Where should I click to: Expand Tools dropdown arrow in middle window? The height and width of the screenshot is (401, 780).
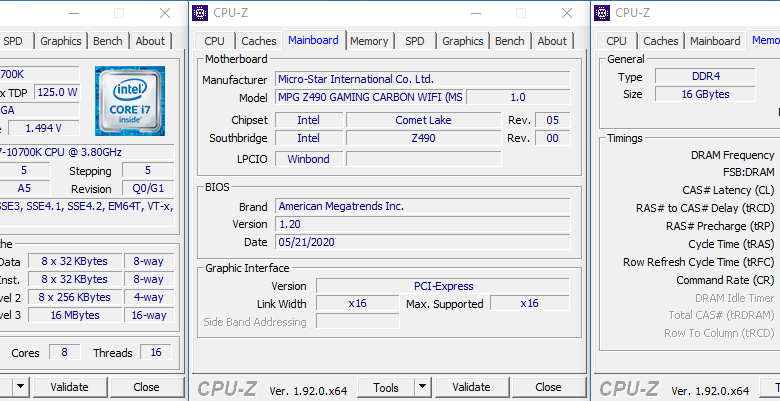click(x=422, y=387)
